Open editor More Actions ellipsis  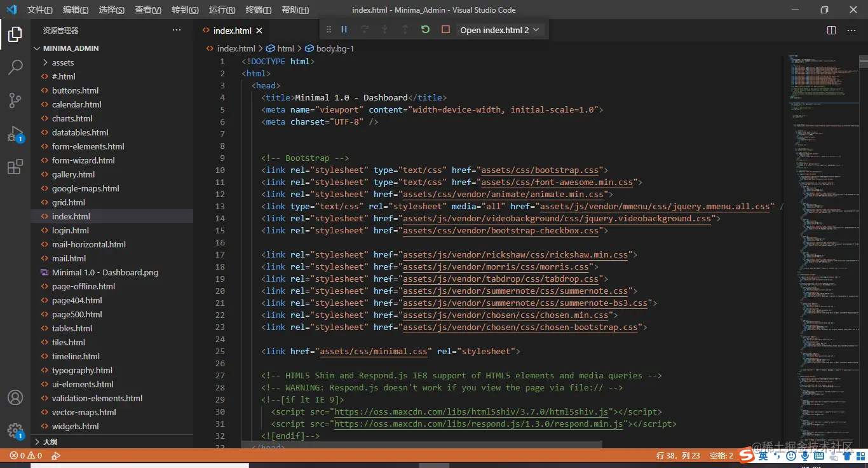click(x=852, y=30)
